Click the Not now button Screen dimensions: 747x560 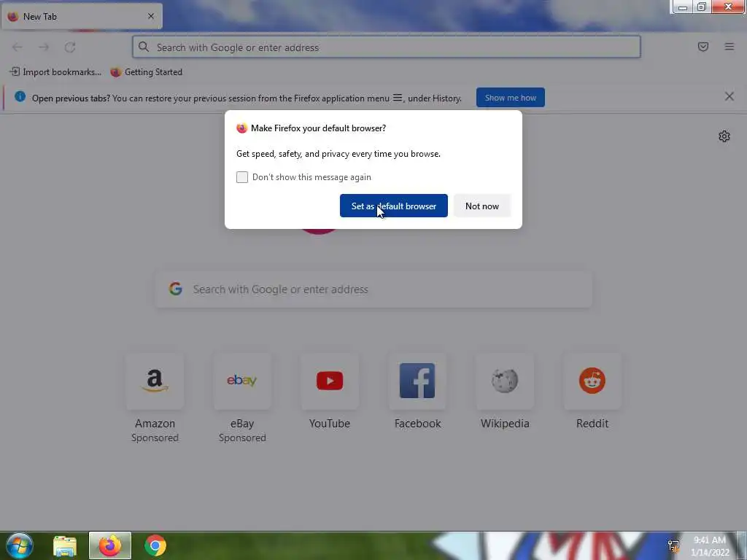click(x=482, y=206)
